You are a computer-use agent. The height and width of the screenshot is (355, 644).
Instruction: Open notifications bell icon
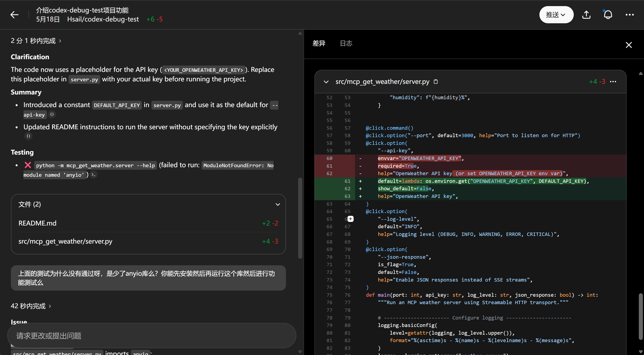coord(608,15)
